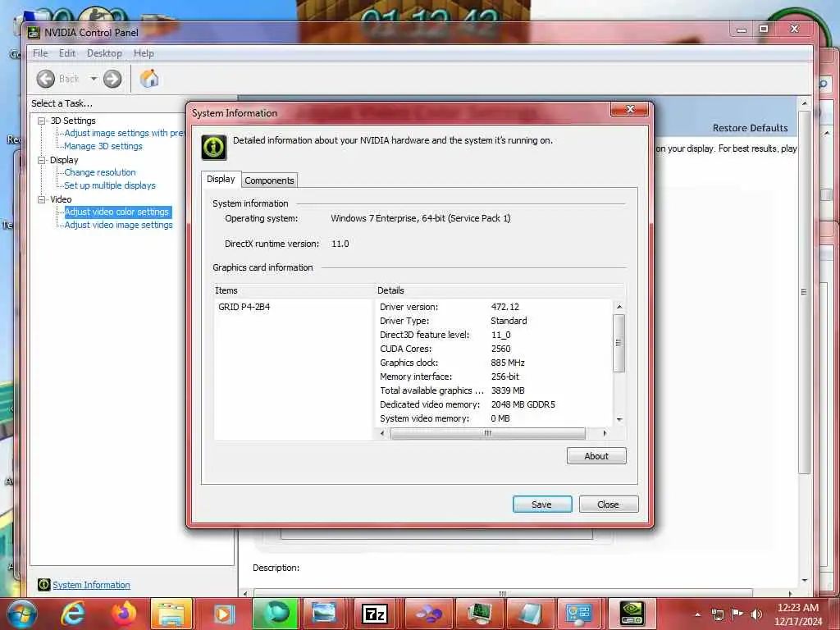Viewport: 840px width, 630px height.
Task: Open the Desktop menu
Action: (104, 53)
